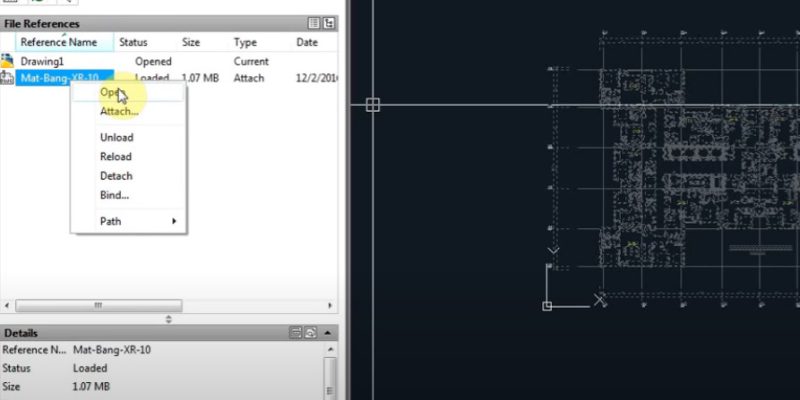The image size is (800, 400).
Task: Click the Drawing1 file icon
Action: [x=7, y=61]
